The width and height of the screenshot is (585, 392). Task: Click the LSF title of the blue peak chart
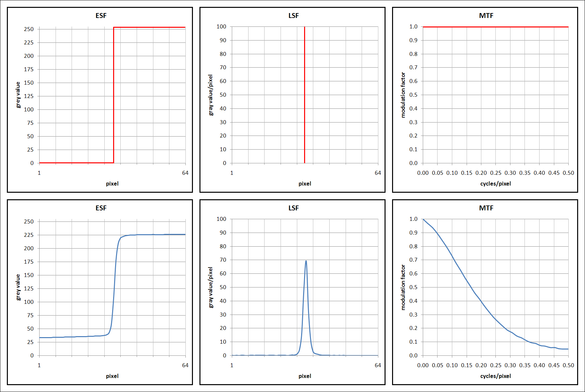pos(293,208)
